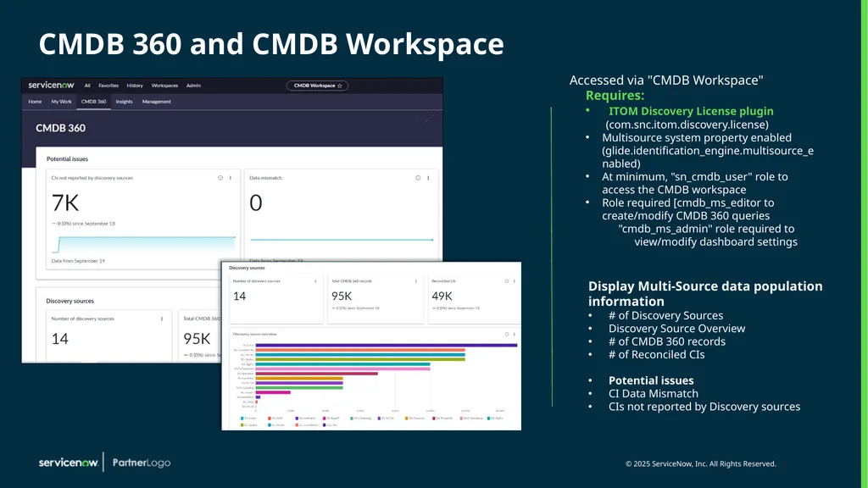Click circular icon on Discovery source overview card
868x488 pixels.
coord(507,334)
